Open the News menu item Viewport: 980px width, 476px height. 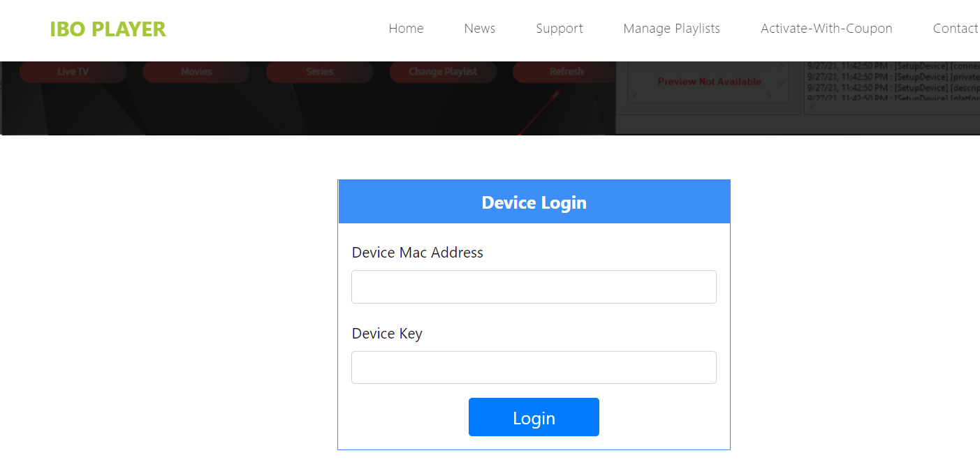pyautogui.click(x=479, y=29)
